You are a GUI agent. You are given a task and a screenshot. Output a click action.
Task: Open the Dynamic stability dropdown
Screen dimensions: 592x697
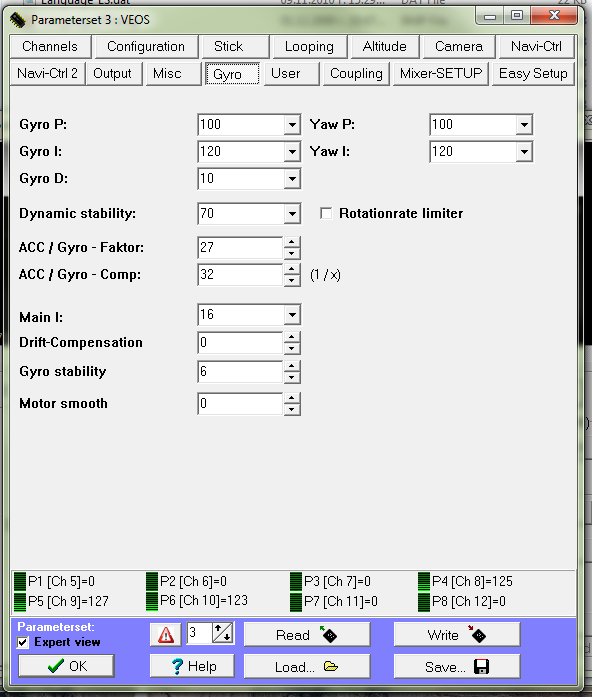click(292, 214)
